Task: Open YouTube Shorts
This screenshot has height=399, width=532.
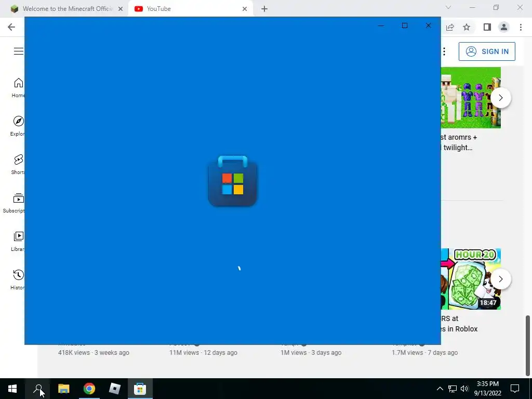Action: (x=18, y=164)
